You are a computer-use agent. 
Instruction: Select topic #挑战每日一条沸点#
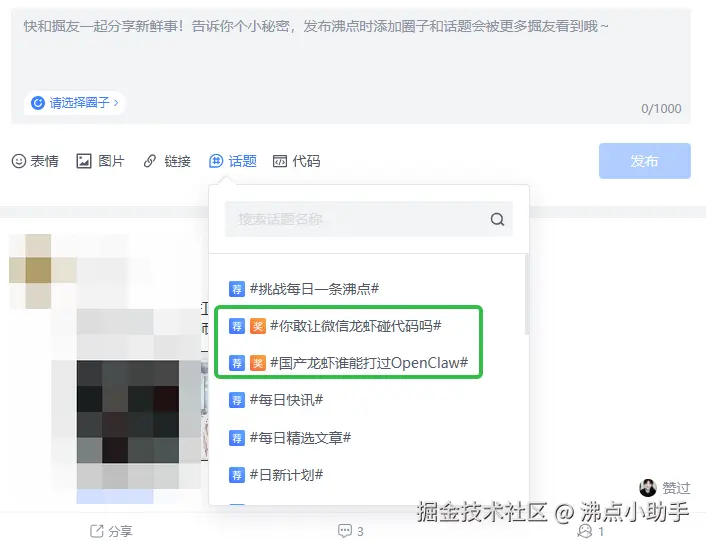314,289
